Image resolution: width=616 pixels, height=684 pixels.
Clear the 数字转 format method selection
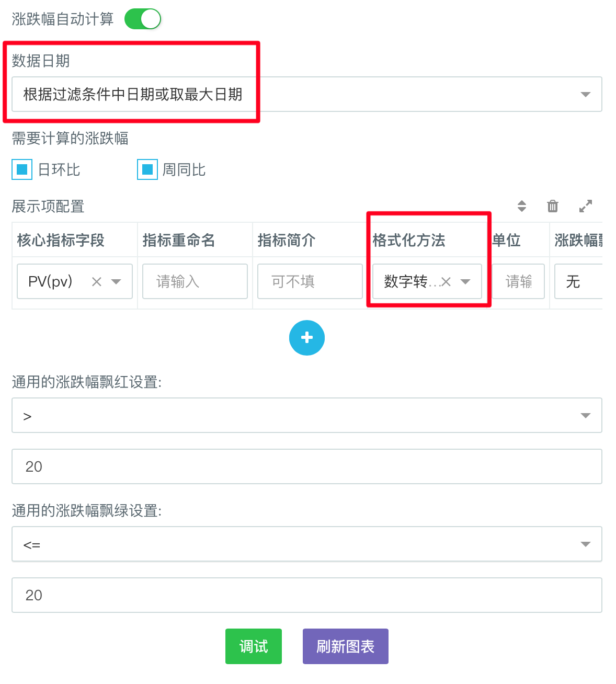coord(446,282)
